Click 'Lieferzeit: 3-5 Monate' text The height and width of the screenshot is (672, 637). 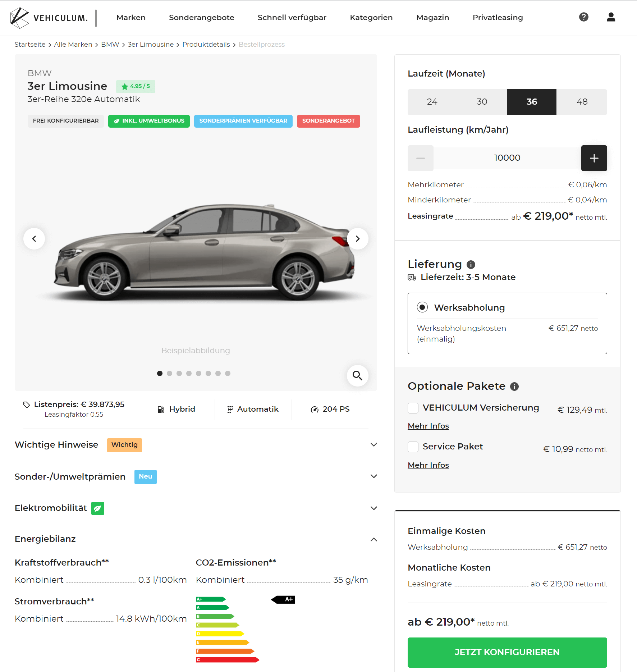pos(468,277)
